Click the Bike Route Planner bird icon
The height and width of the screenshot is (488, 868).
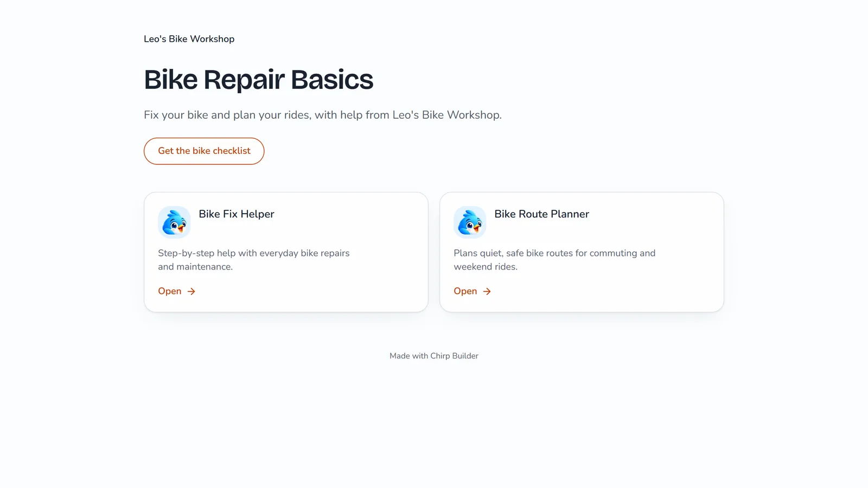pos(470,222)
